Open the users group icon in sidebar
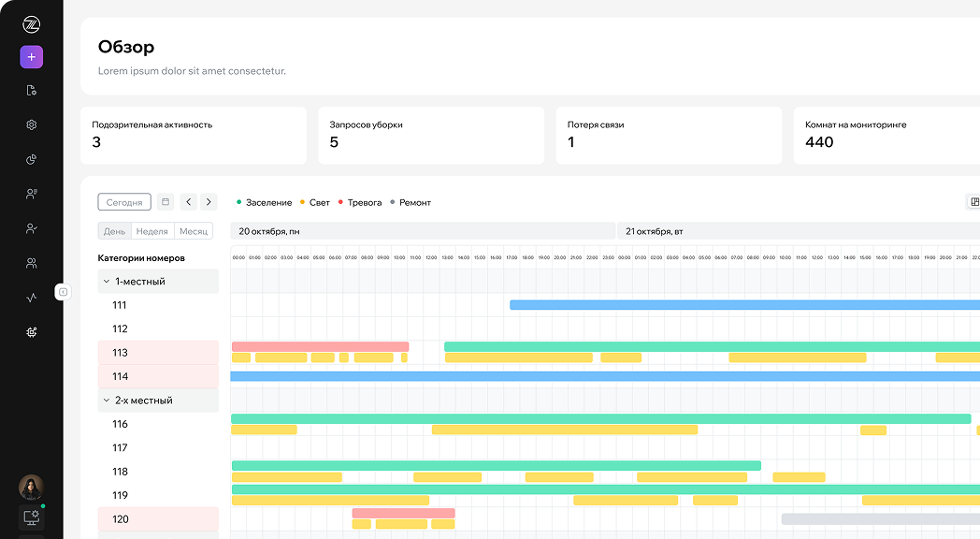 coord(31,263)
